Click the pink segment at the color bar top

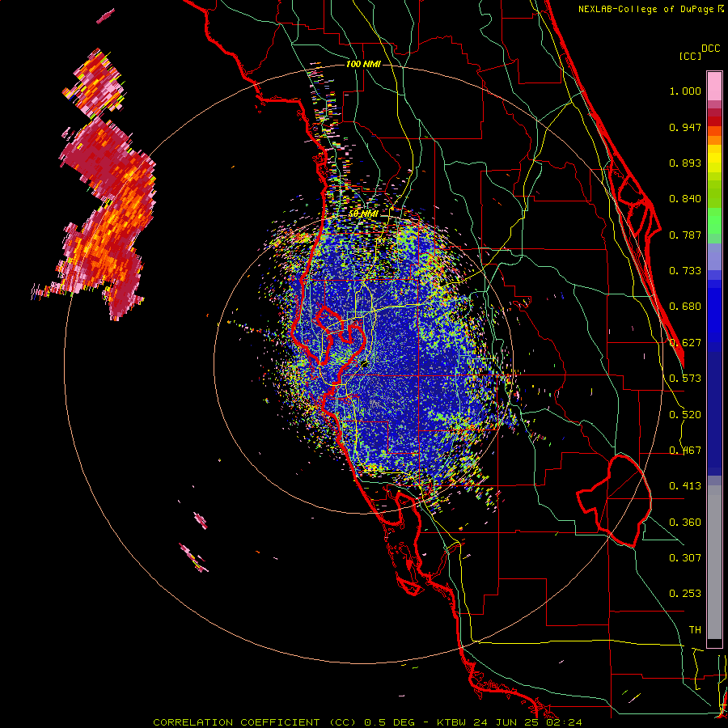pyautogui.click(x=714, y=87)
